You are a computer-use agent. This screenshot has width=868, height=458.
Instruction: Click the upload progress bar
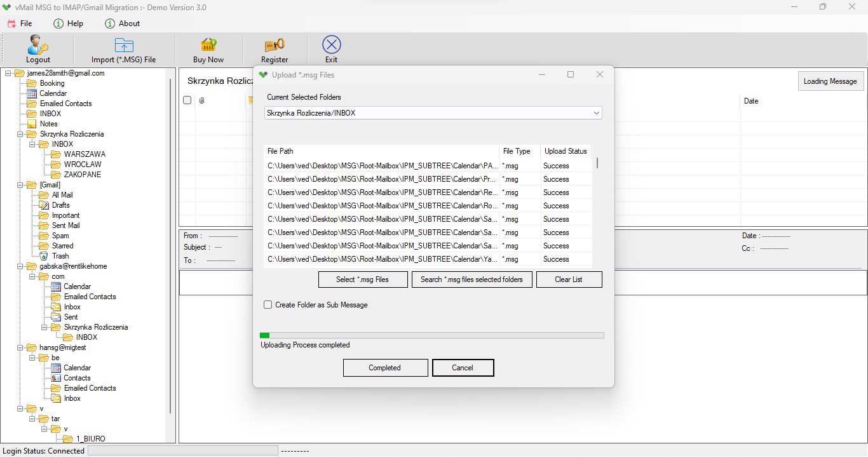[432, 335]
